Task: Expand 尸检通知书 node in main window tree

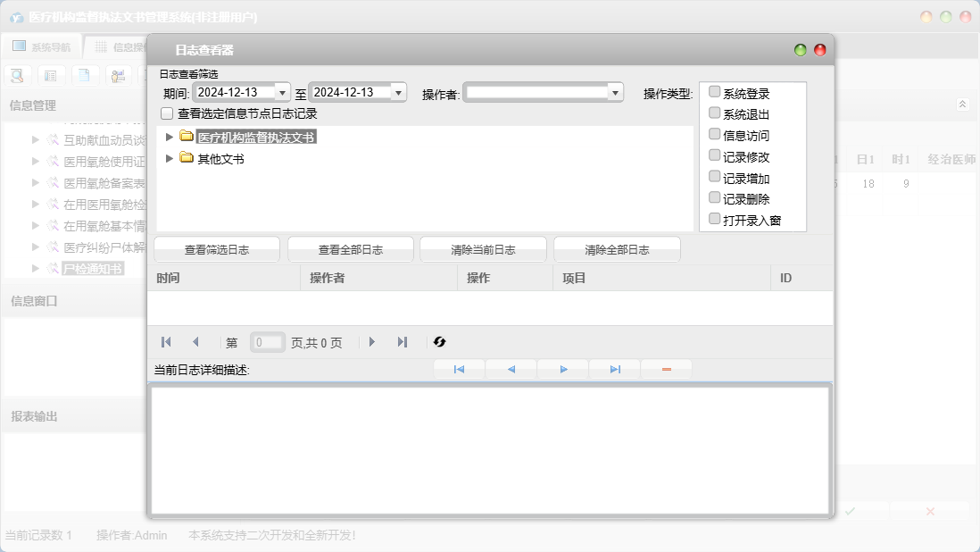Action: click(36, 268)
